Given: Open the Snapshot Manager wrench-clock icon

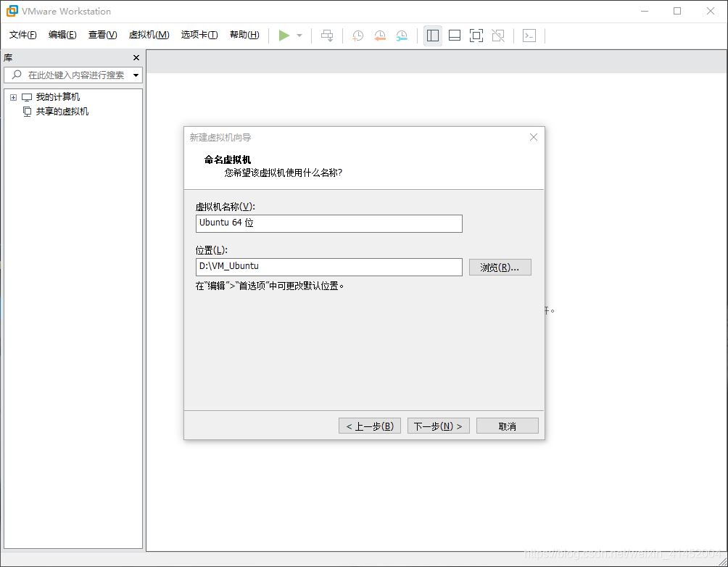Looking at the screenshot, I should [401, 35].
